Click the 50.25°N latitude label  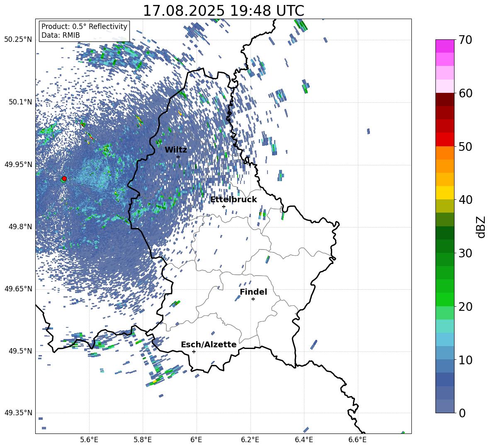pos(19,40)
